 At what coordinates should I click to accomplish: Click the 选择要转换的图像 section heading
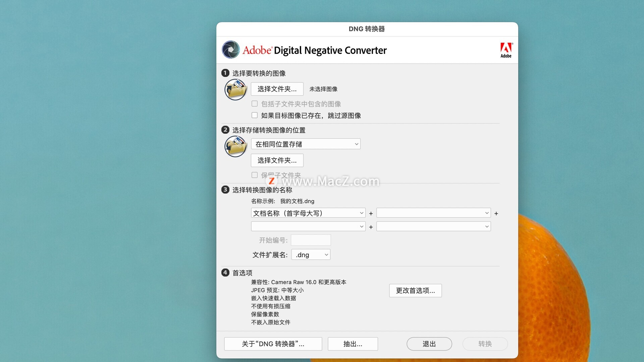click(259, 73)
